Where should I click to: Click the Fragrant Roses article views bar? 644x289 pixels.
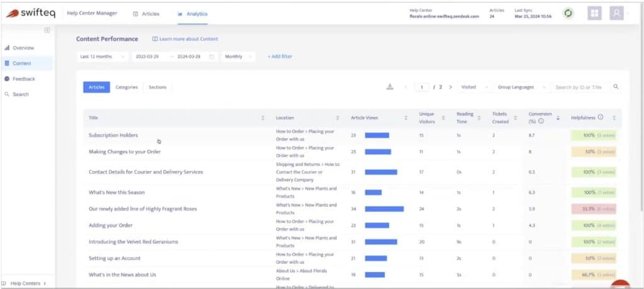[384, 209]
